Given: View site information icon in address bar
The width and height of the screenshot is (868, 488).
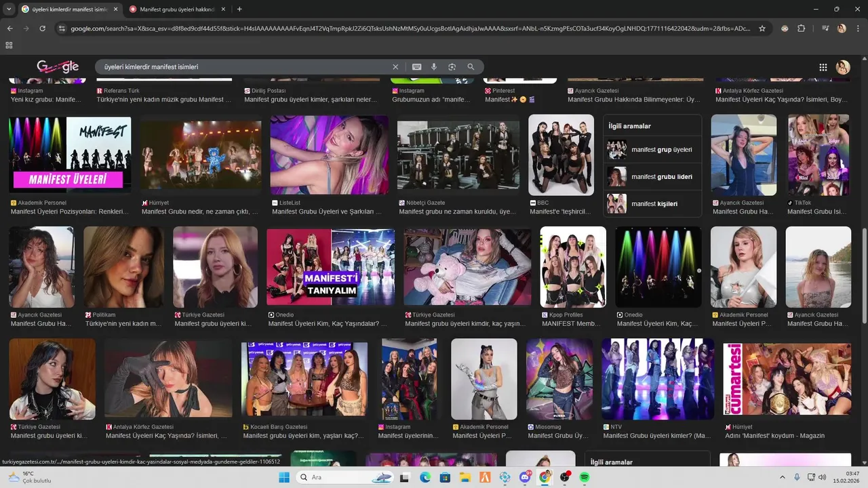Looking at the screenshot, I should click(x=62, y=28).
